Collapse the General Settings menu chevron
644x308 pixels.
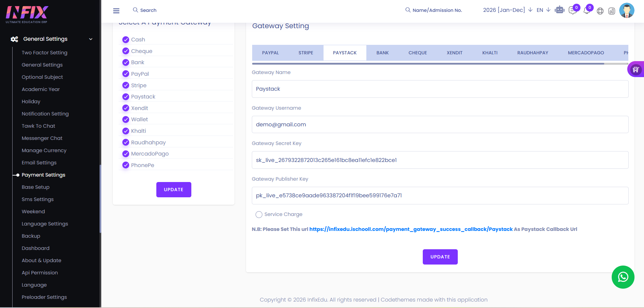click(91, 39)
